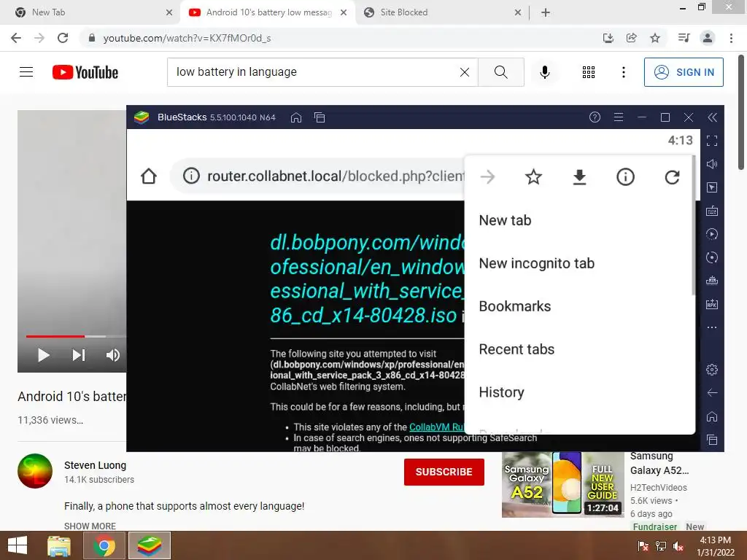Sign in to YouTube
Viewport: 747px width, 560px height.
click(683, 72)
